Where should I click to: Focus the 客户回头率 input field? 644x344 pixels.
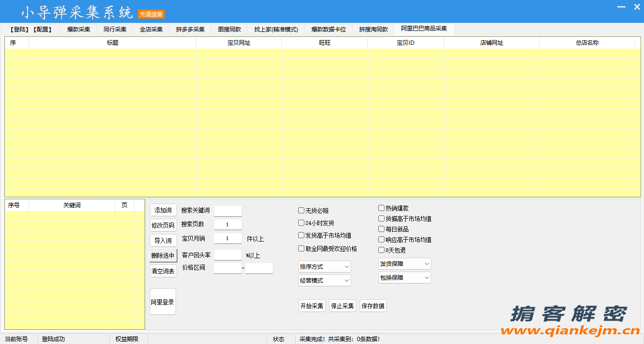pos(228,255)
